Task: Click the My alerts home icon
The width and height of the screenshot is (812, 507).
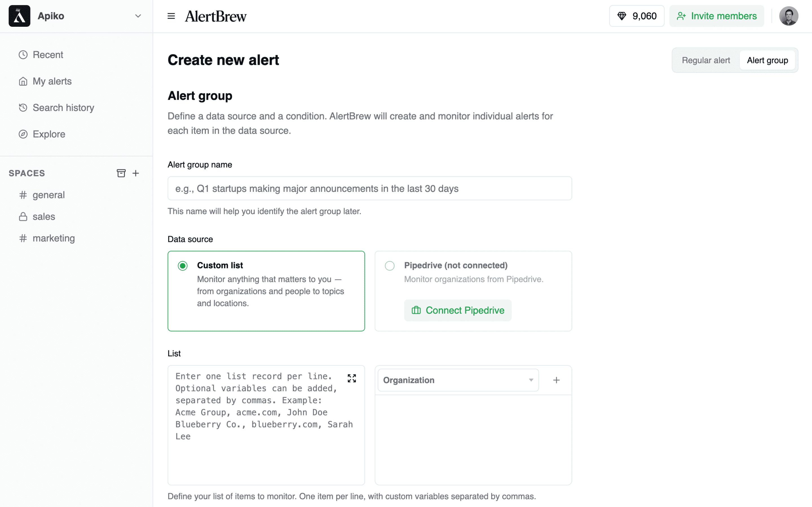Action: [23, 81]
